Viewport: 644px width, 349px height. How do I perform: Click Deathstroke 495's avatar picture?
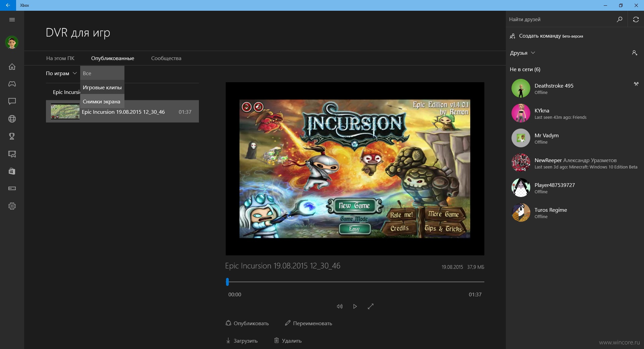pyautogui.click(x=521, y=88)
